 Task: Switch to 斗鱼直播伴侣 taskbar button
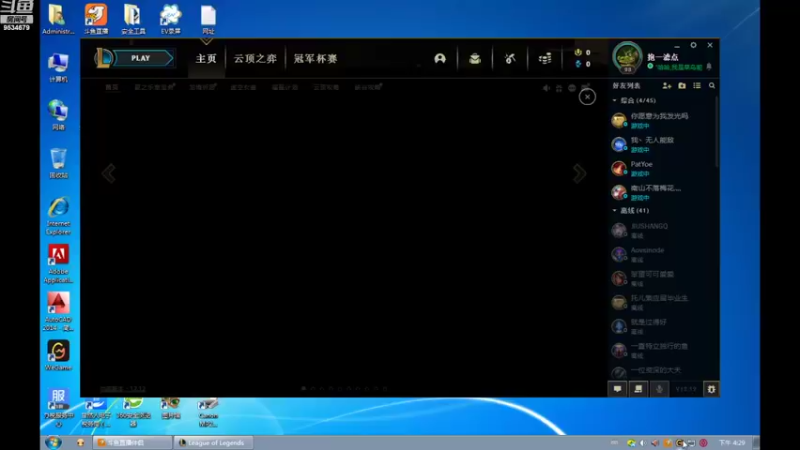[x=132, y=443]
